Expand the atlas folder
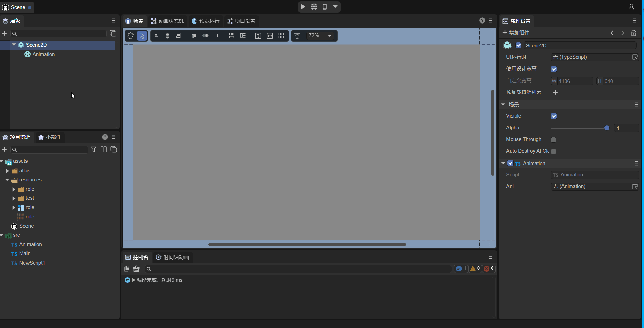The width and height of the screenshot is (644, 328). [x=8, y=171]
